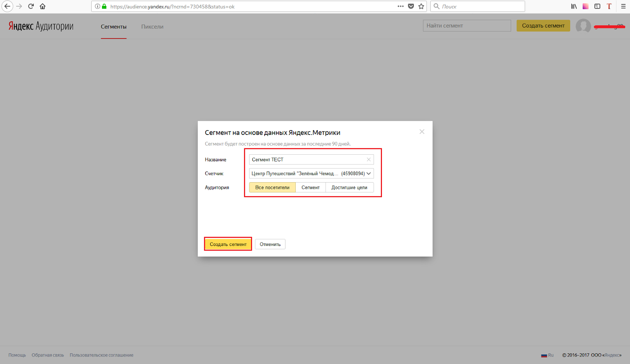Select the Достигшие цели audience option

pos(349,187)
